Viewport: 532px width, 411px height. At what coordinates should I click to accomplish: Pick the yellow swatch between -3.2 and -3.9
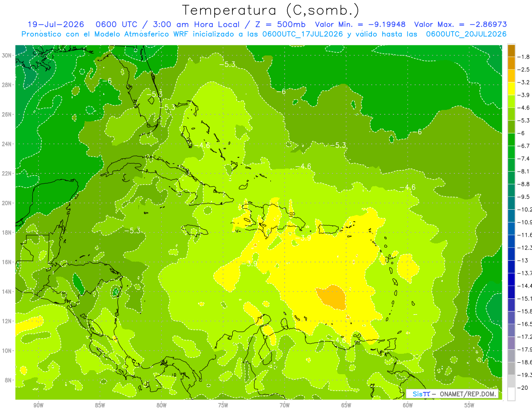point(511,89)
